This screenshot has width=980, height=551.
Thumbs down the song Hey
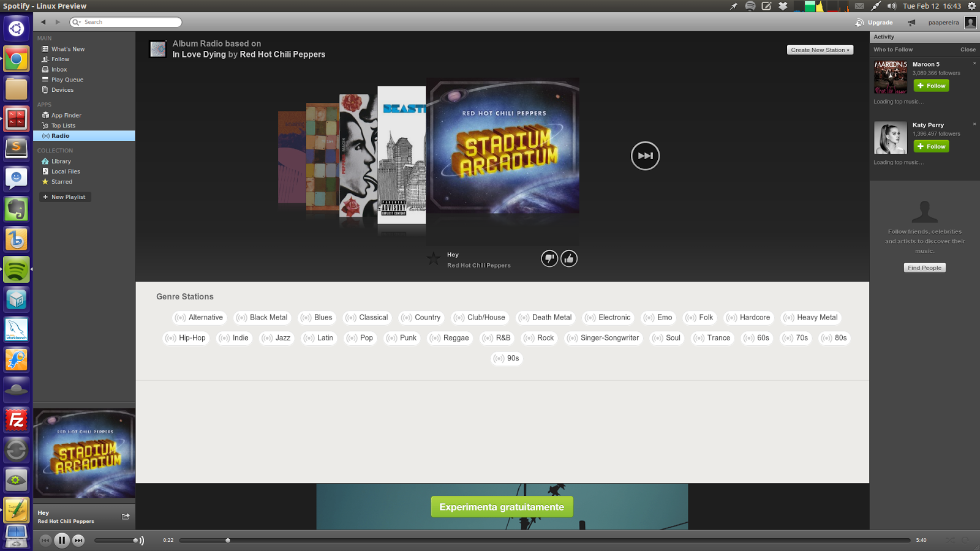point(549,259)
